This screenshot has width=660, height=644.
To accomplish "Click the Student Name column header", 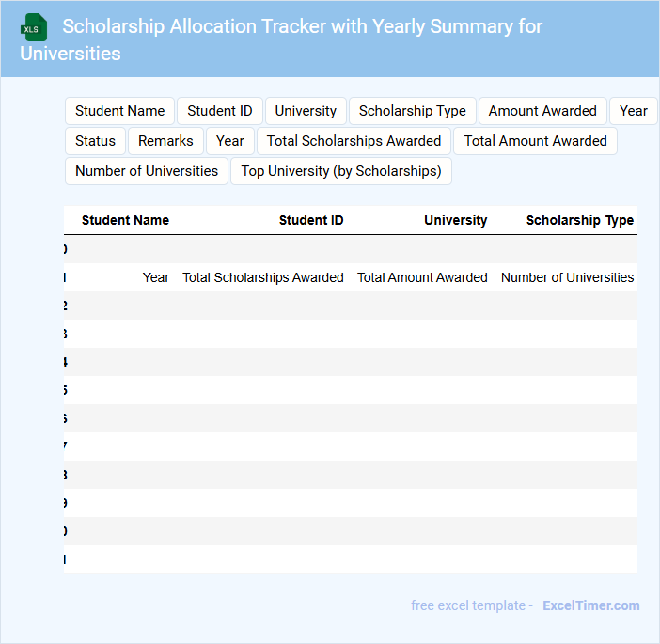I will click(x=125, y=220).
